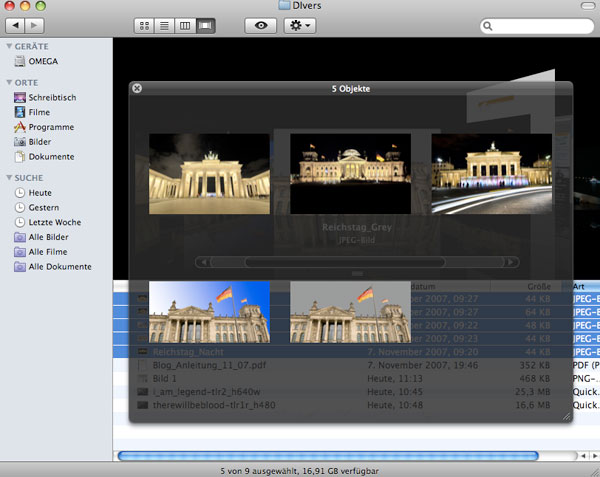Image resolution: width=600 pixels, height=477 pixels.
Task: Switch to column view
Action: (185, 26)
